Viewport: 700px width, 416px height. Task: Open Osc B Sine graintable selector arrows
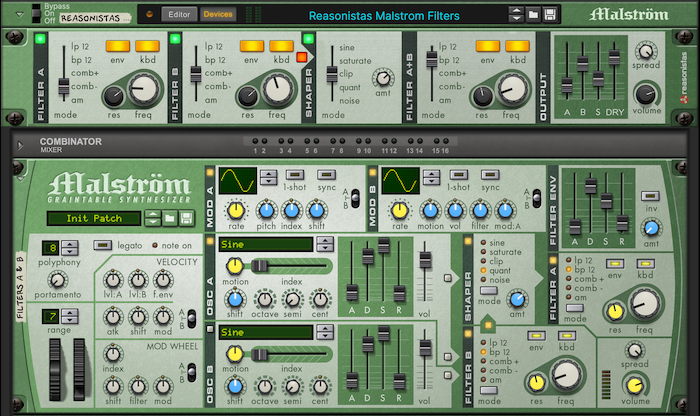(x=325, y=332)
